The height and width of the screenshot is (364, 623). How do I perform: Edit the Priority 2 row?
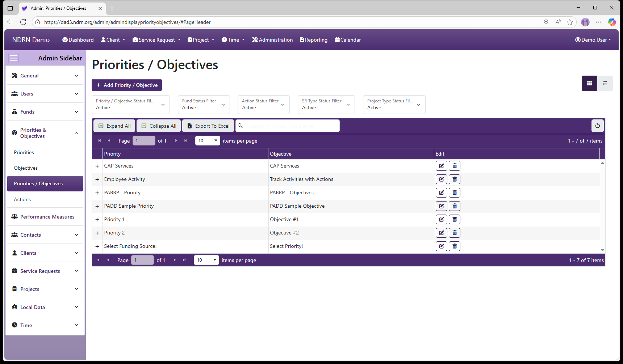pyautogui.click(x=441, y=233)
